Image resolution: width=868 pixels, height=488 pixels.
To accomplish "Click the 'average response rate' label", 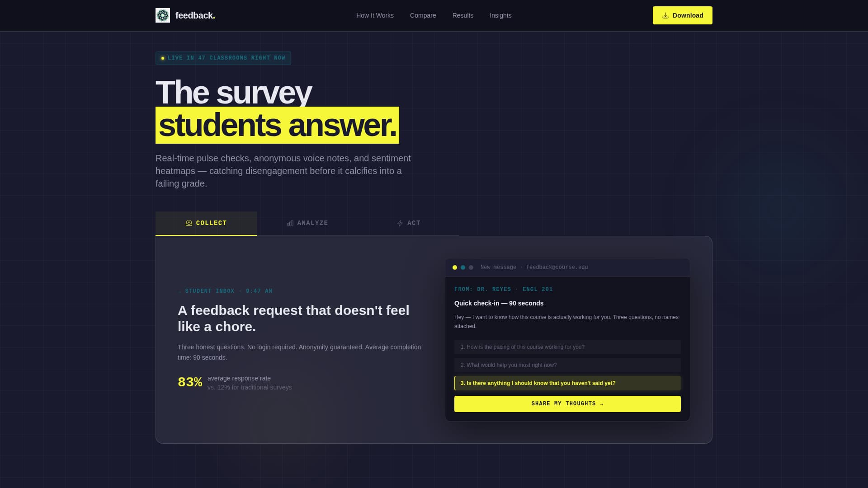I will [239, 378].
